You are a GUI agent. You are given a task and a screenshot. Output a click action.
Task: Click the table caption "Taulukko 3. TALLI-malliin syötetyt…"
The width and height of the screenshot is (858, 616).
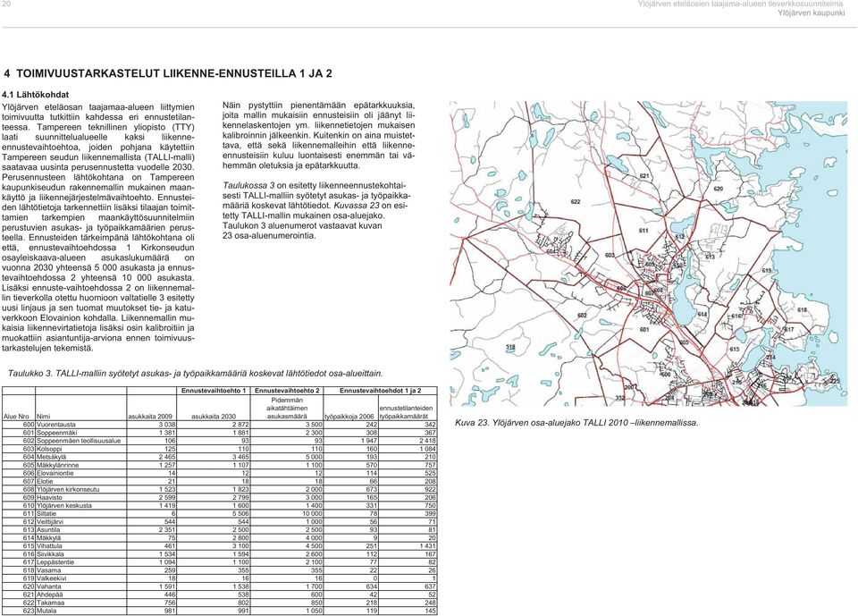coord(195,374)
